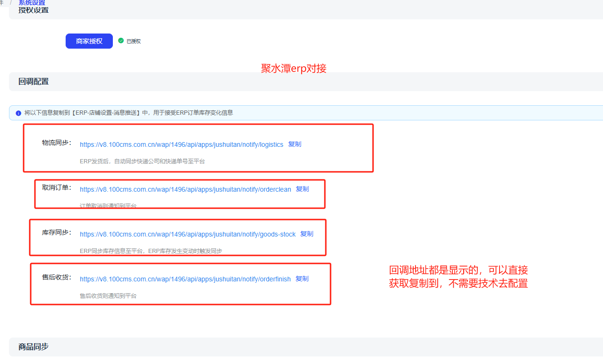Open the notify/goods-stock callback URL
Screen dimensions: 603x364
pos(187,234)
